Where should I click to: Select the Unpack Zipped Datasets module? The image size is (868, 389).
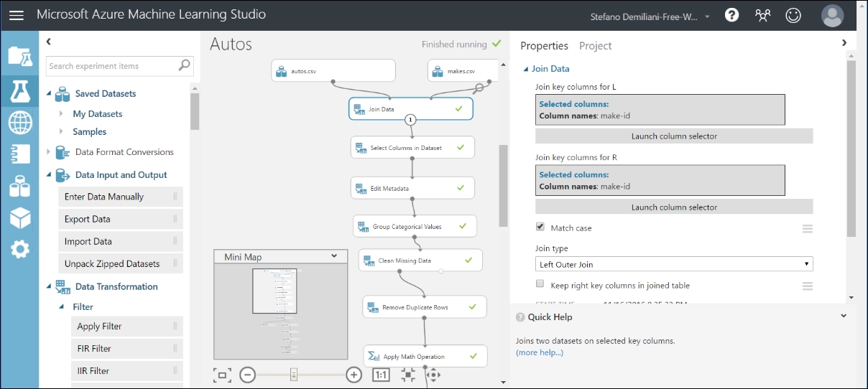[x=119, y=263]
